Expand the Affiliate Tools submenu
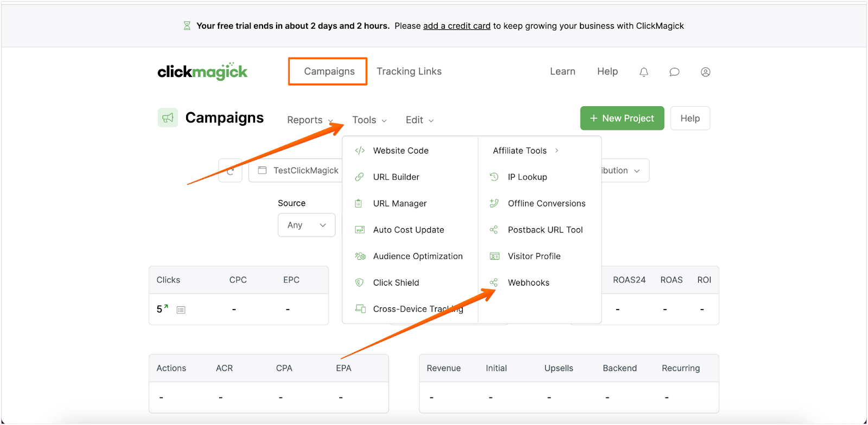Image resolution: width=868 pixels, height=425 pixels. coord(525,151)
